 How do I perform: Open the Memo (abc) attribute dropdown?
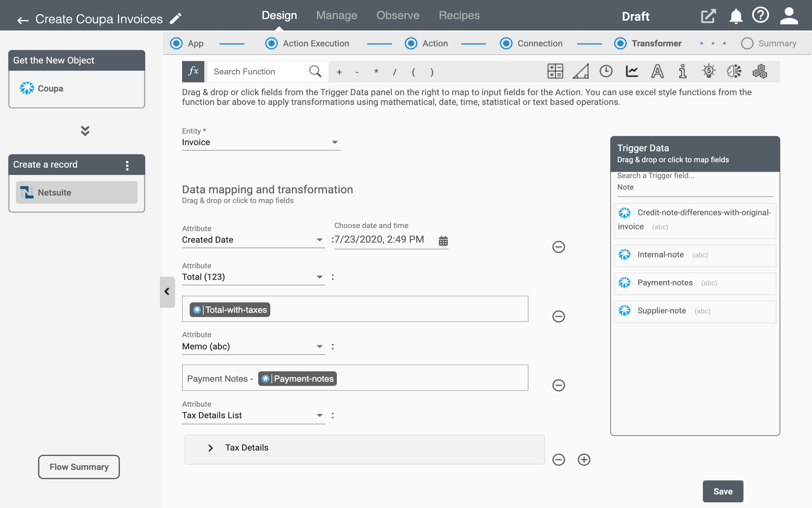tap(253, 346)
